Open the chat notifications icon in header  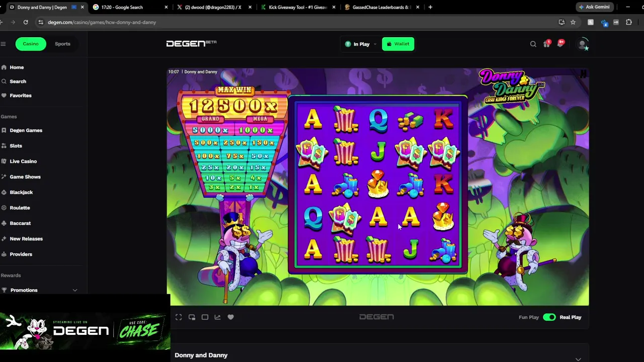560,44
